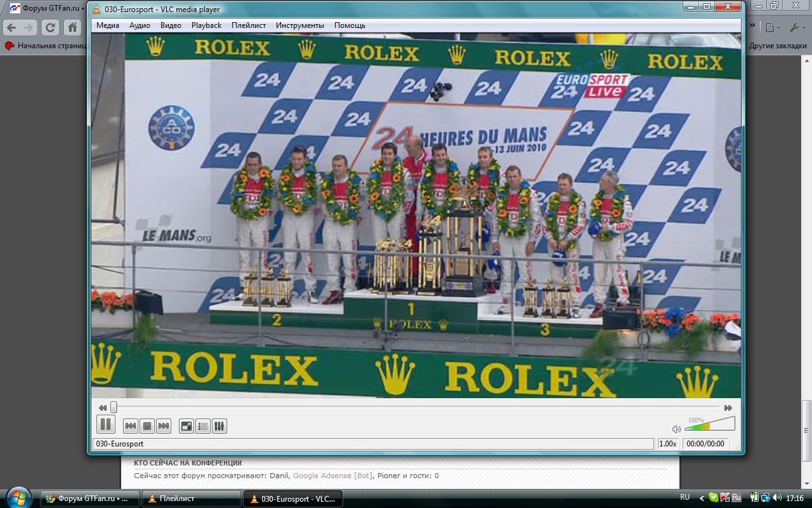This screenshot has height=508, width=812.
Task: Open the Видео menu
Action: pos(171,25)
